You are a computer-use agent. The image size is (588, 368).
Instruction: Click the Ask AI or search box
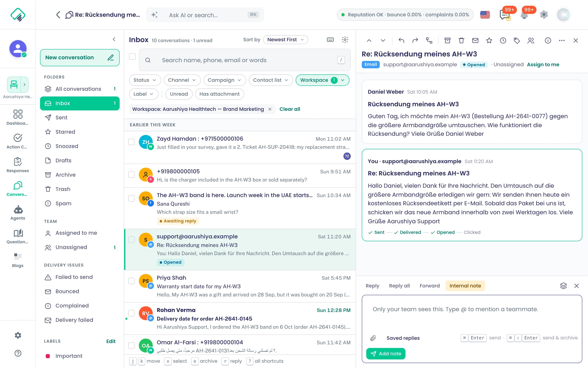tap(205, 15)
